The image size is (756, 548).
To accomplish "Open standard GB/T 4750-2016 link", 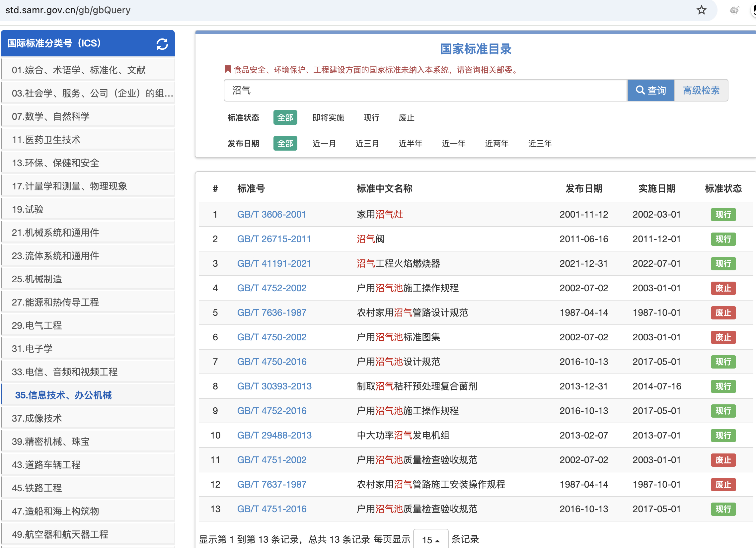I will pos(272,362).
